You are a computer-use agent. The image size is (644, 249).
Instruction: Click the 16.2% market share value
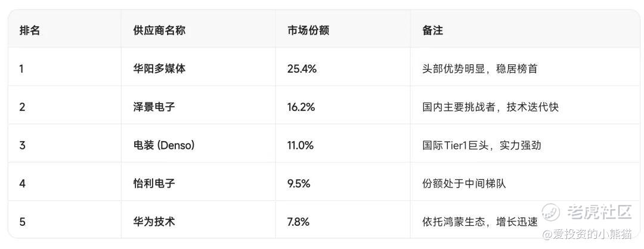click(x=301, y=107)
